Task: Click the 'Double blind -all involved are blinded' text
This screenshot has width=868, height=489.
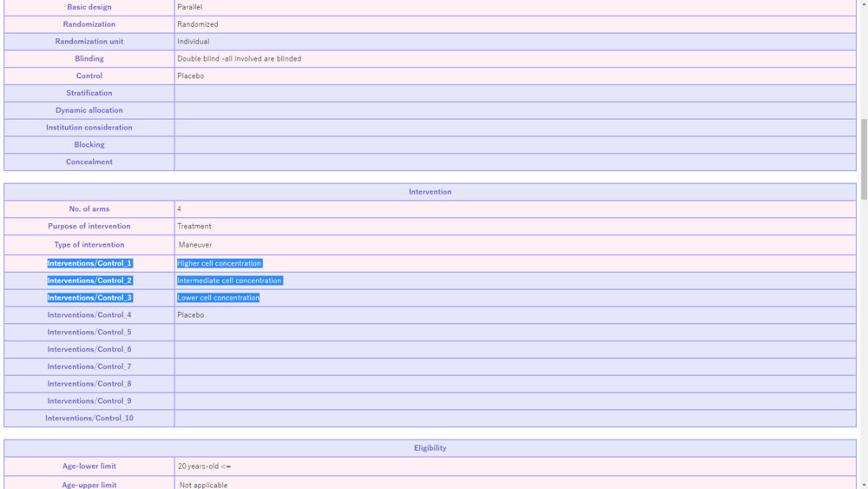Action: coord(239,59)
